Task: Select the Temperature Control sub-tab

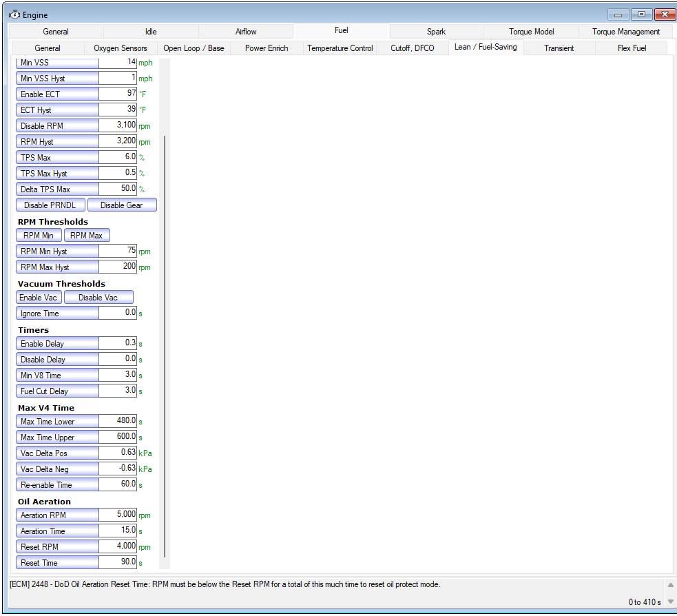Action: click(340, 48)
